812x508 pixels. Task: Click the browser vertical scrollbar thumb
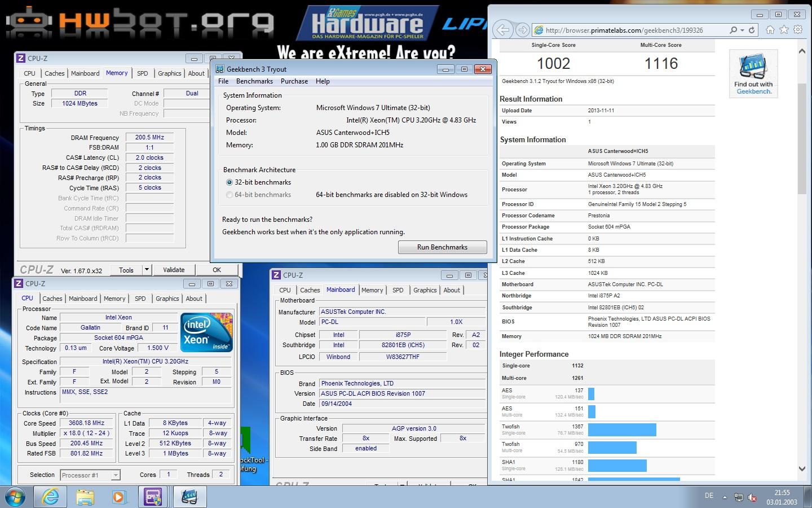click(x=802, y=139)
